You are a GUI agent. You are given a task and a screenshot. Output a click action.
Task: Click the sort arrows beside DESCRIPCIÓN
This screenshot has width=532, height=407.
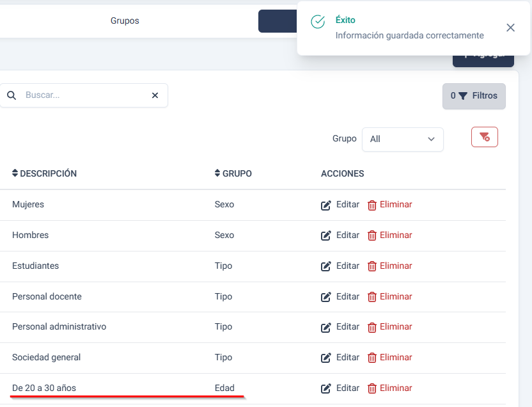click(15, 173)
